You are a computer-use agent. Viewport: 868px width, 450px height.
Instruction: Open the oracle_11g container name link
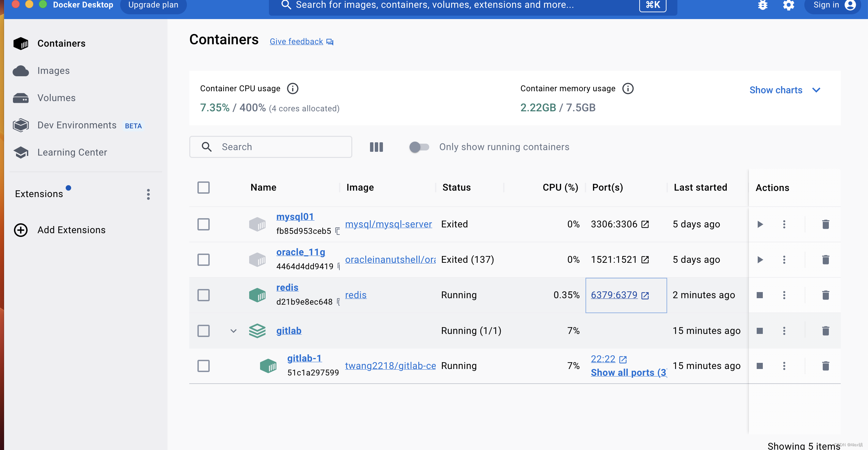click(301, 252)
